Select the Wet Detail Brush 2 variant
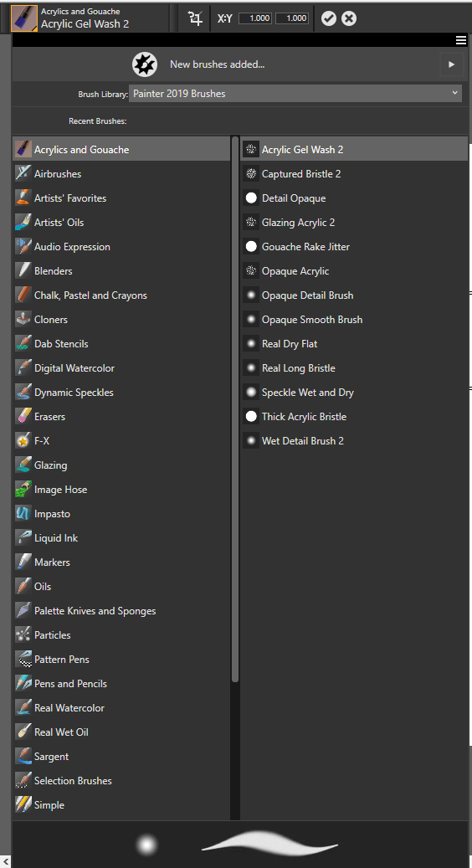This screenshot has height=868, width=472. coord(354,441)
